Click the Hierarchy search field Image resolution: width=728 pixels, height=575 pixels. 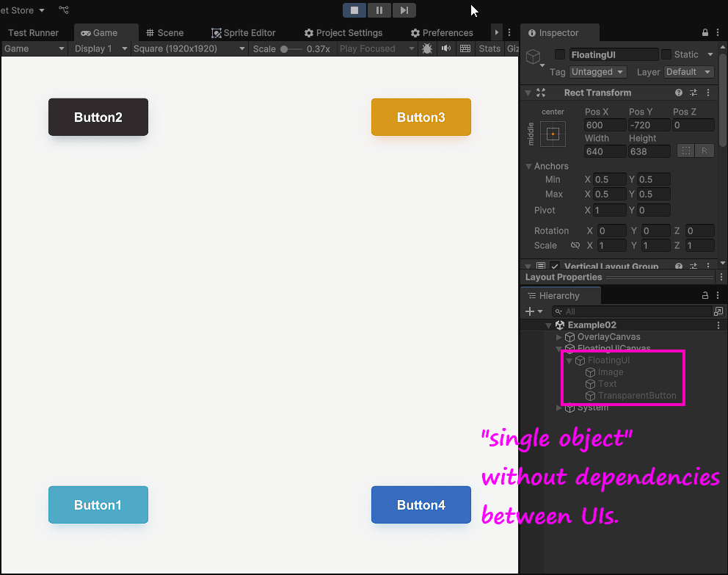click(631, 311)
